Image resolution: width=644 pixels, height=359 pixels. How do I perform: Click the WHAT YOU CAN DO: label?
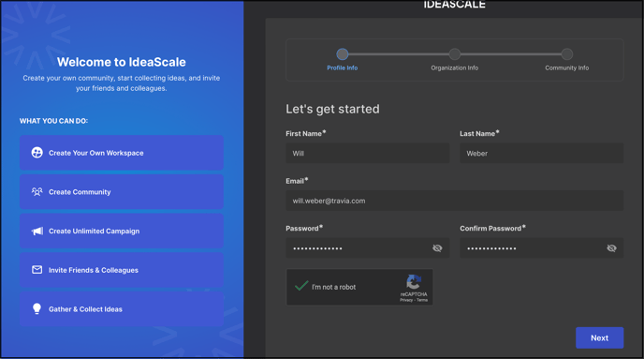[53, 121]
